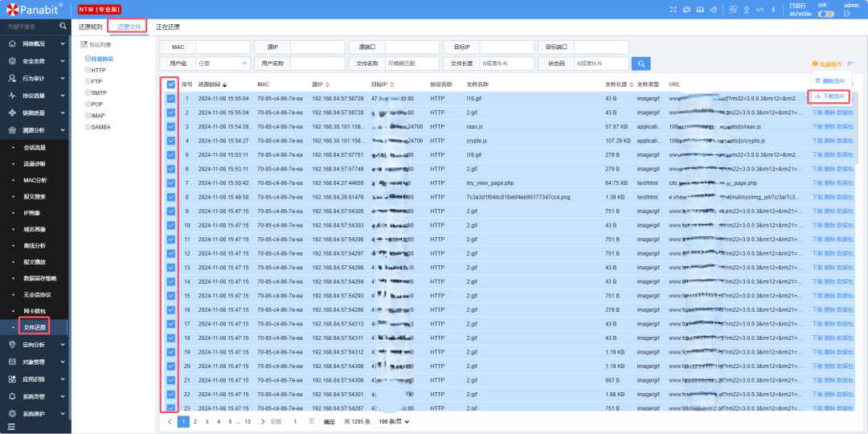This screenshot has width=868, height=434.
Task: Click the 文件名称 filter input field
Action: point(412,63)
